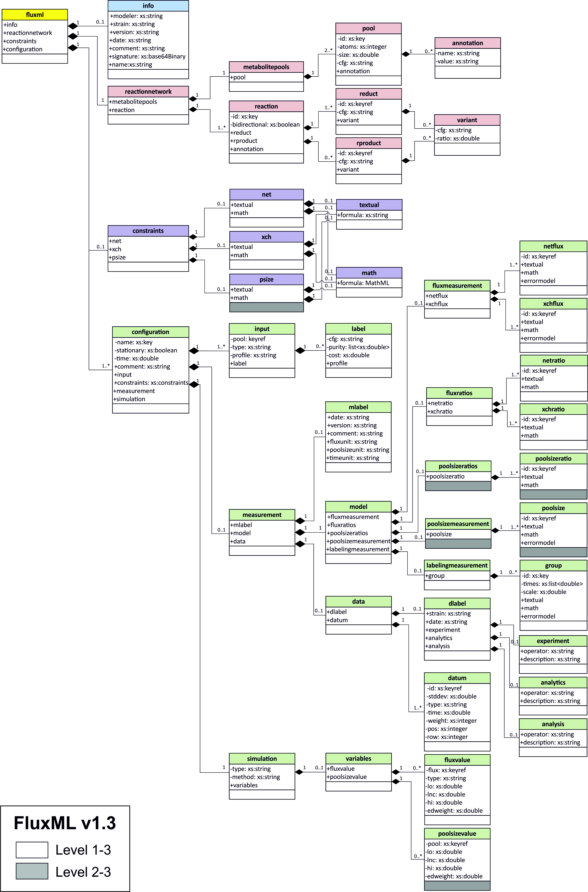Select the +signature: xs:base64Binary attribute
588x892 pixels.
(147, 56)
